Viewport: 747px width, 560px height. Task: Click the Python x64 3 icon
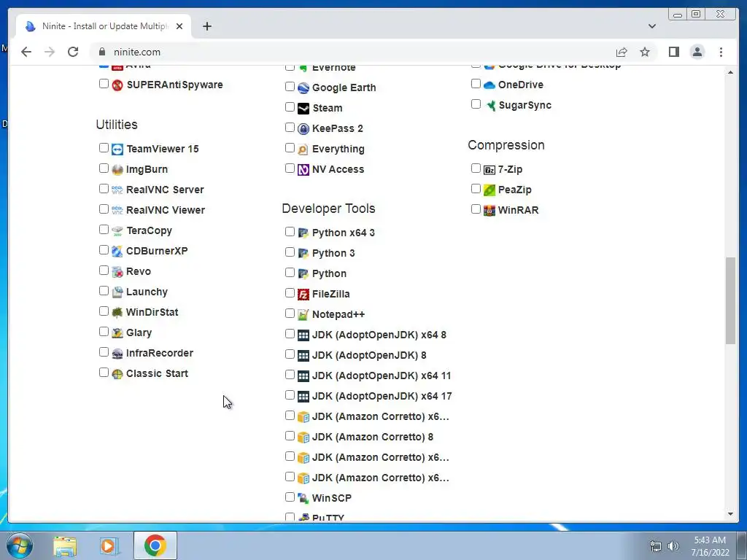tap(303, 233)
